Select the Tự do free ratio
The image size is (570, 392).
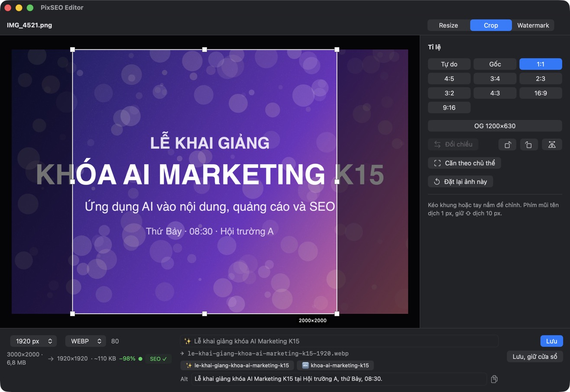(449, 64)
